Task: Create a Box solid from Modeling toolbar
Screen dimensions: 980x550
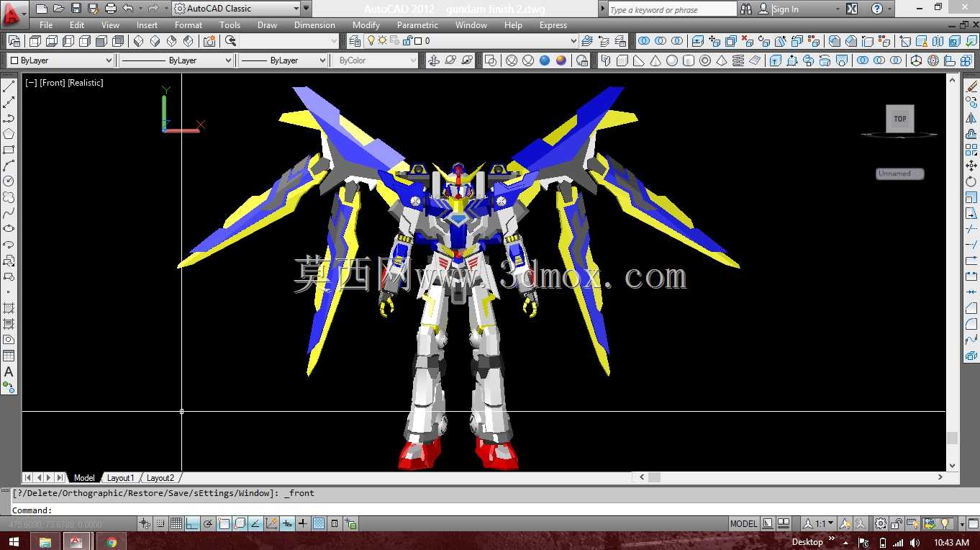Action: (622, 60)
